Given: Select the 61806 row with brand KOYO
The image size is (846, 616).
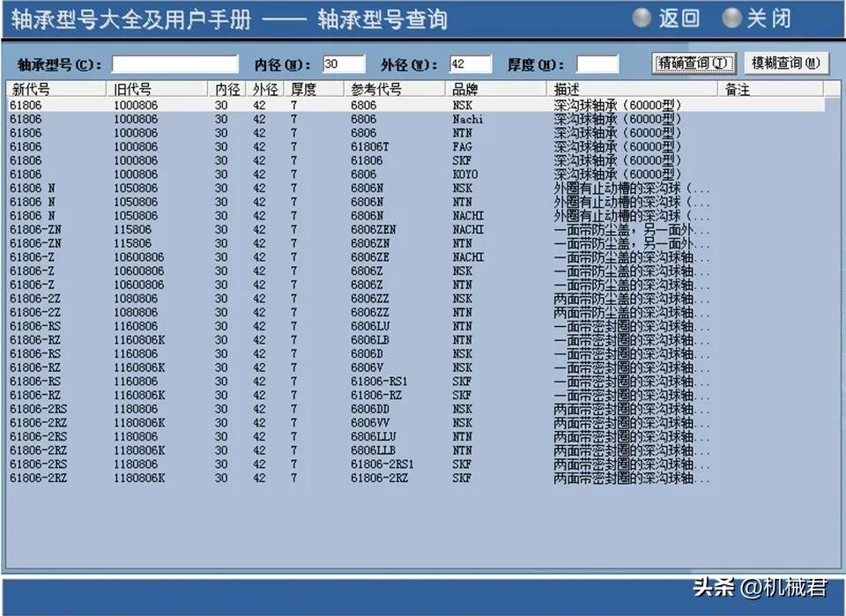Looking at the screenshot, I should pyautogui.click(x=264, y=174).
